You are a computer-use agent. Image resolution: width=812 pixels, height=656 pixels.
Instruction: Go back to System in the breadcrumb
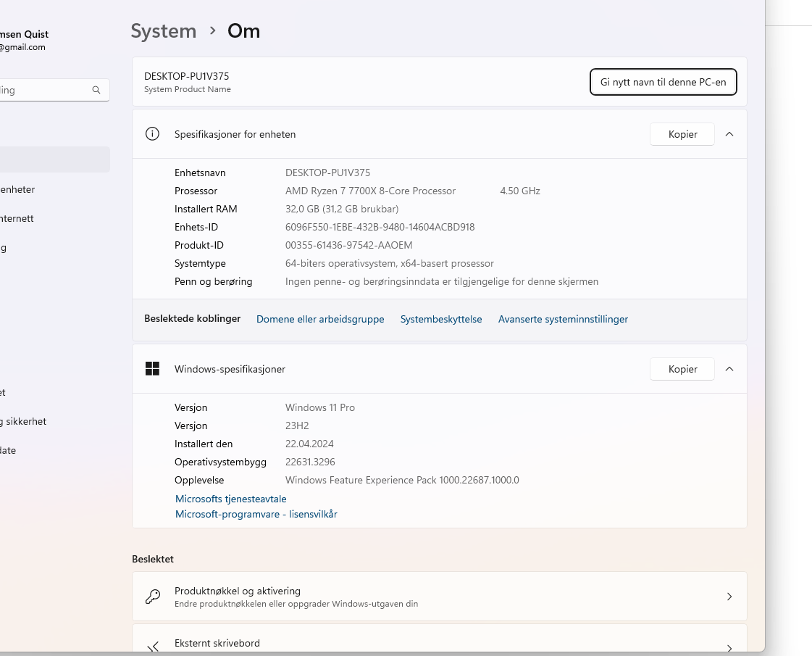(x=164, y=31)
